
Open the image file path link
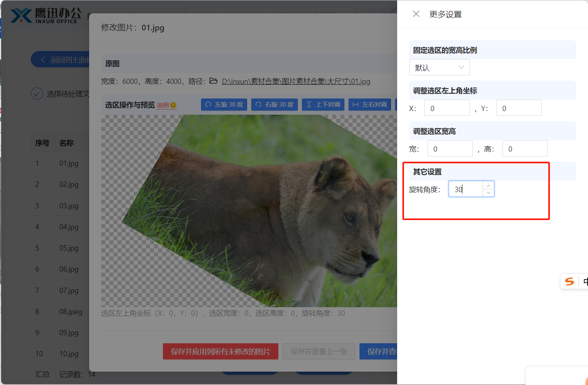coord(296,81)
